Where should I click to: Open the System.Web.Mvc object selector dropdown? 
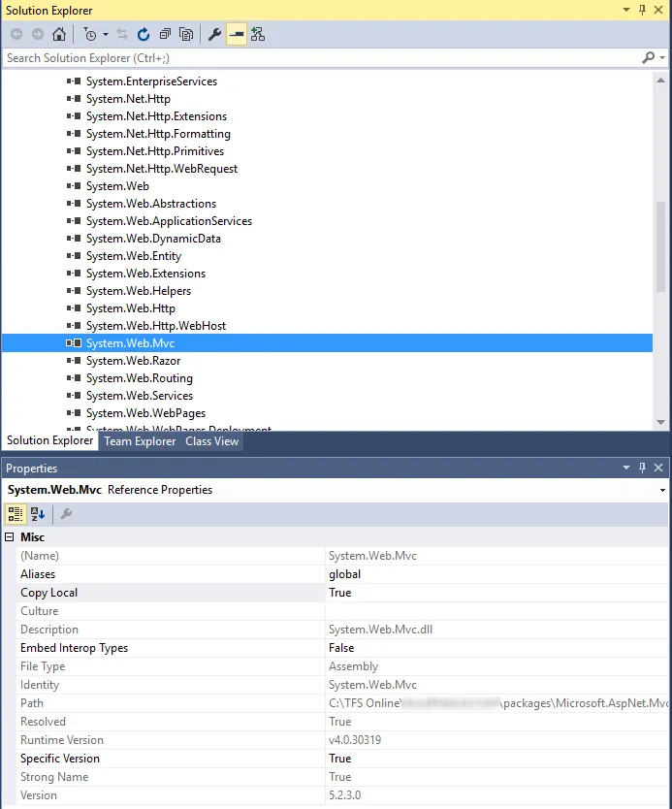[x=662, y=490]
